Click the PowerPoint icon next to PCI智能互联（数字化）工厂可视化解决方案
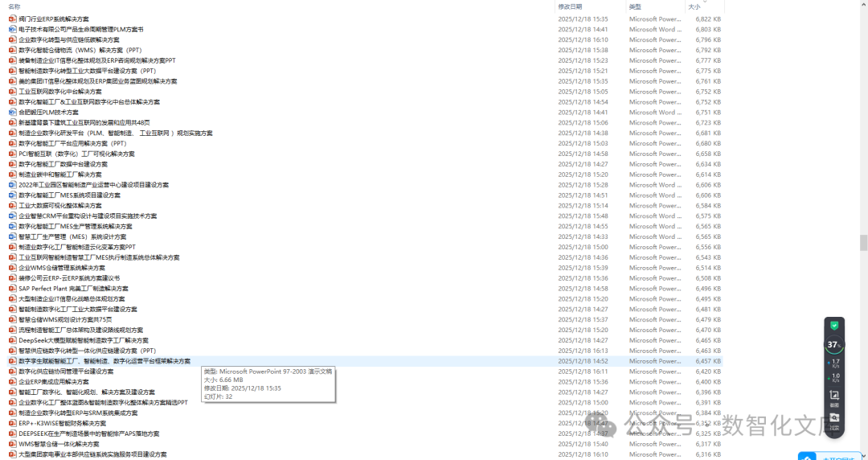 (13, 154)
